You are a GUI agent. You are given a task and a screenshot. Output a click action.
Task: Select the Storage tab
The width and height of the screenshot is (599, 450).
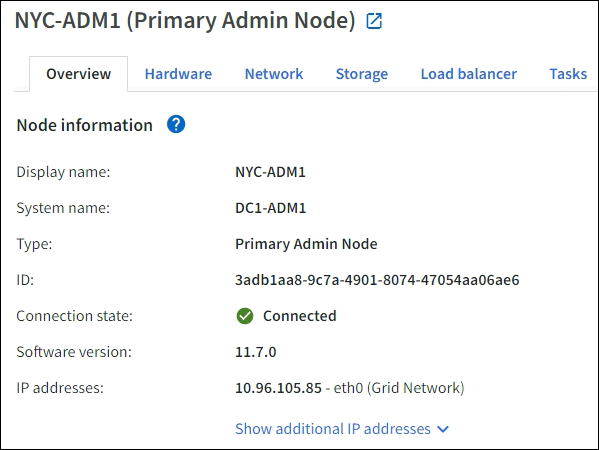pyautogui.click(x=362, y=74)
